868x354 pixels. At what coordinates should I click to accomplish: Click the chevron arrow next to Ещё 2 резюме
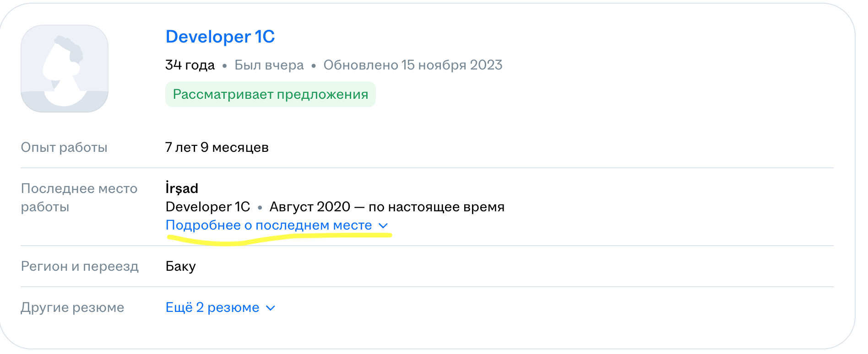tap(271, 308)
